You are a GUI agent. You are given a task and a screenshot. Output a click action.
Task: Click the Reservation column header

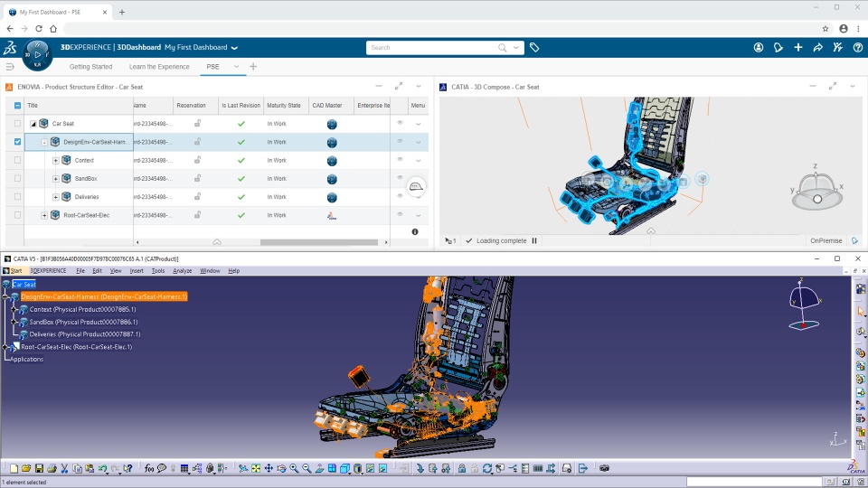pyautogui.click(x=191, y=105)
